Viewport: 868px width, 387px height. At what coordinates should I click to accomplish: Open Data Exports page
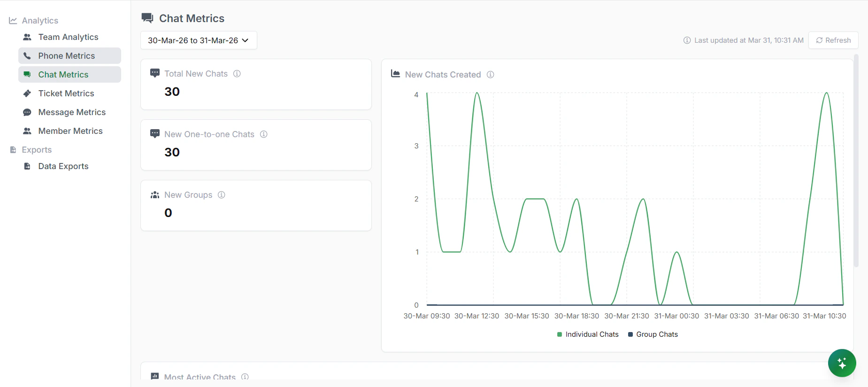69,166
